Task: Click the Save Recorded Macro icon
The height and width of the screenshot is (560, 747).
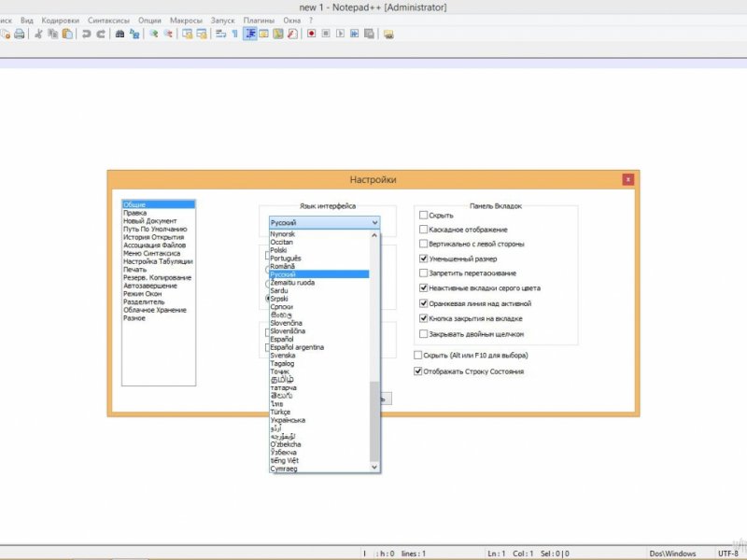Action: coord(369,34)
